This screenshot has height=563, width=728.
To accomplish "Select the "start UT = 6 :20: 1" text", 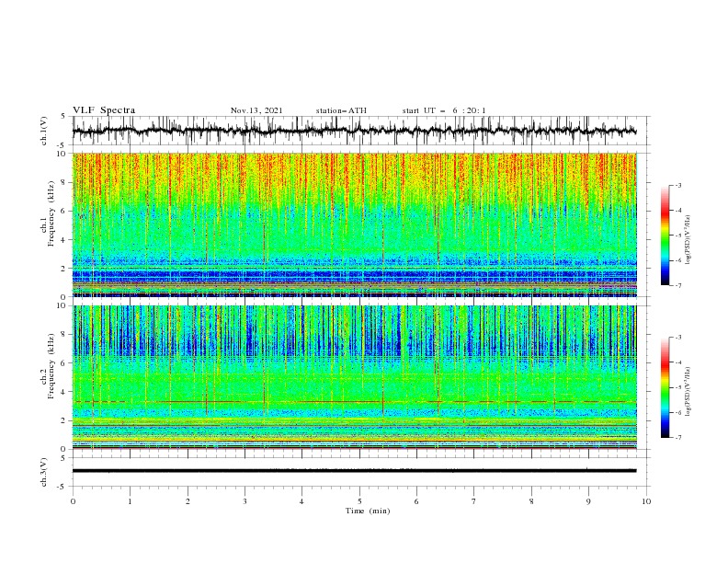I will point(444,110).
